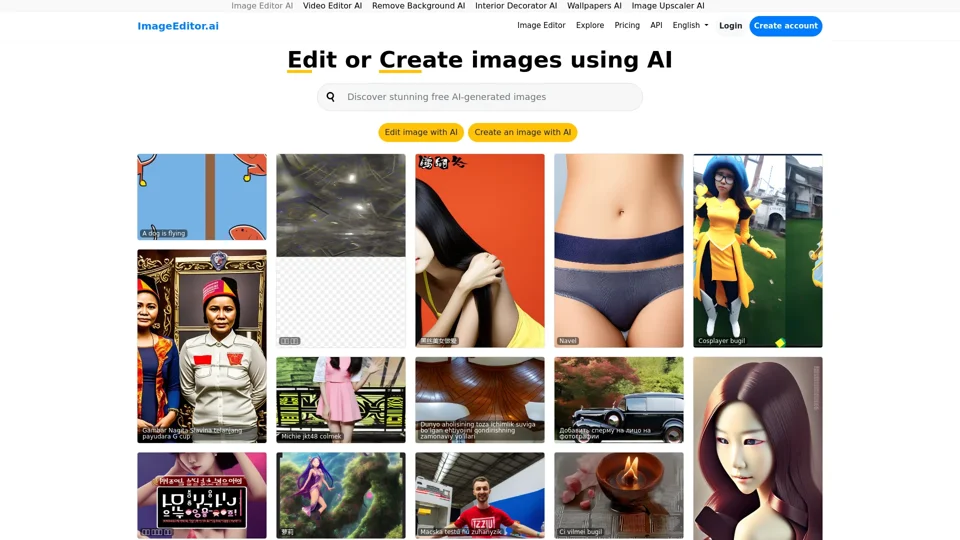Open the 'Michie jkt48 colmek' thumbnail
Screen dimensions: 960x540
click(x=341, y=400)
